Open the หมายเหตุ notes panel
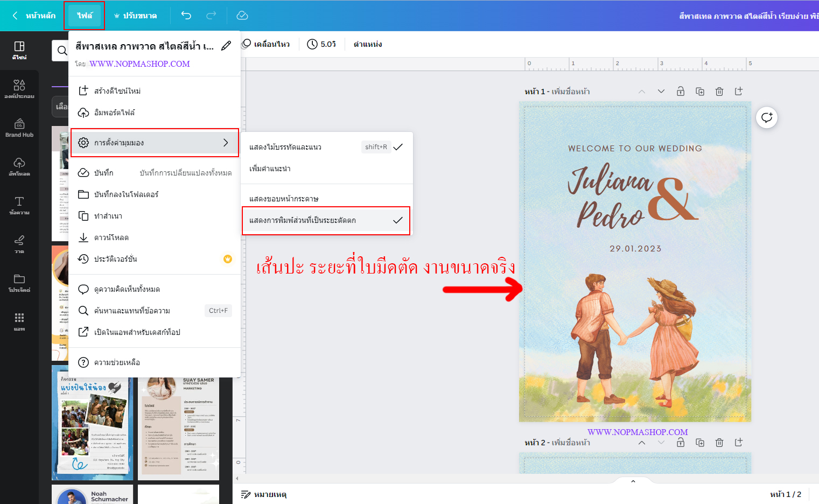The width and height of the screenshot is (819, 504). click(x=264, y=494)
